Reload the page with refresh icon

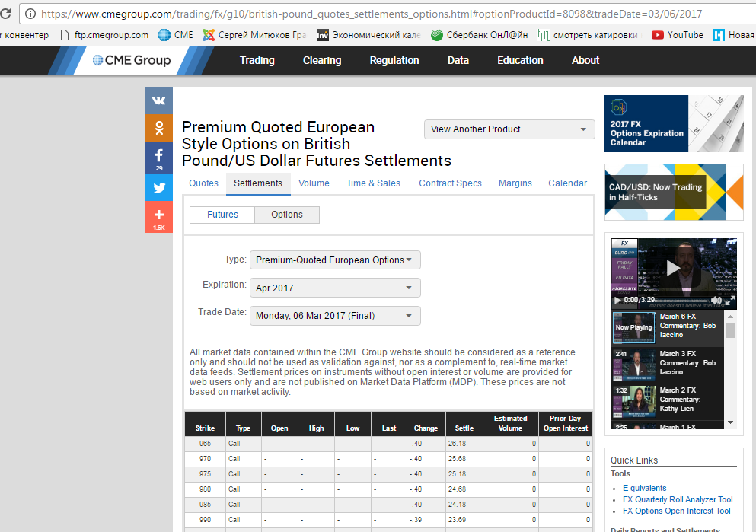[5, 14]
